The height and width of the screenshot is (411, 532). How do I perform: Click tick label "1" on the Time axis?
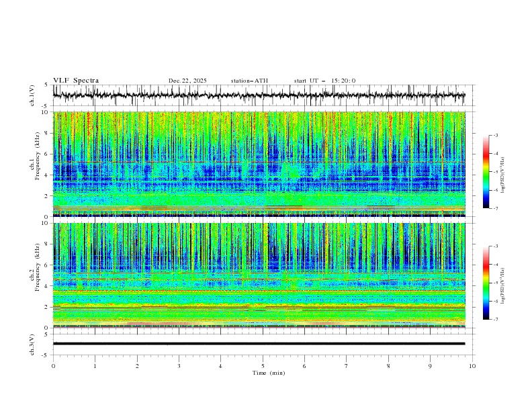[x=95, y=366]
